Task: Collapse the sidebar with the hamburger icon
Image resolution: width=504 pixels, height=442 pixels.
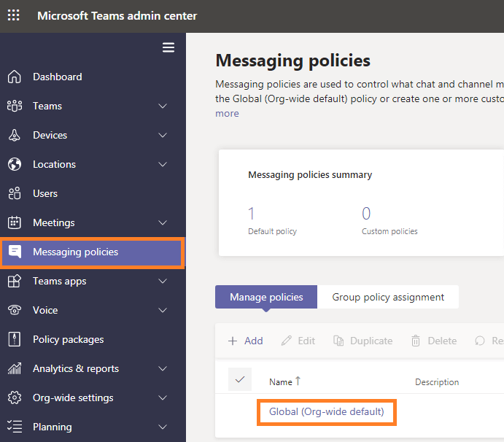Action: click(168, 47)
